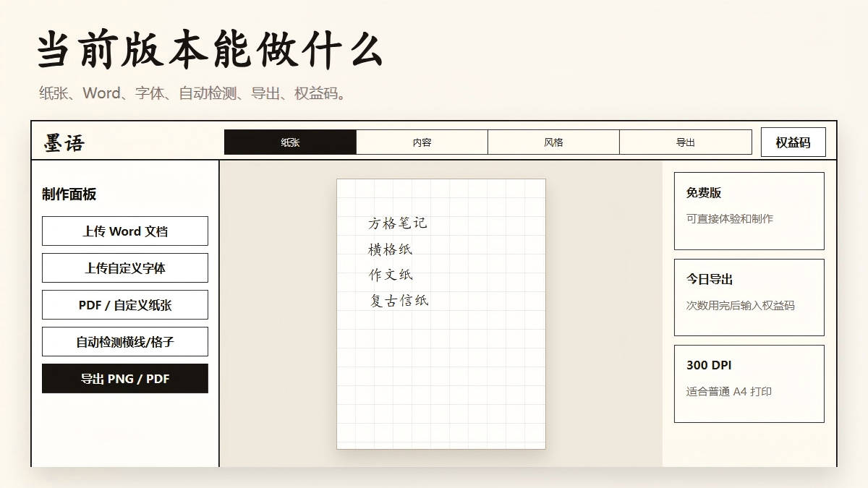Click 导出 PNG / PDF button
This screenshot has height=488, width=868.
point(125,379)
